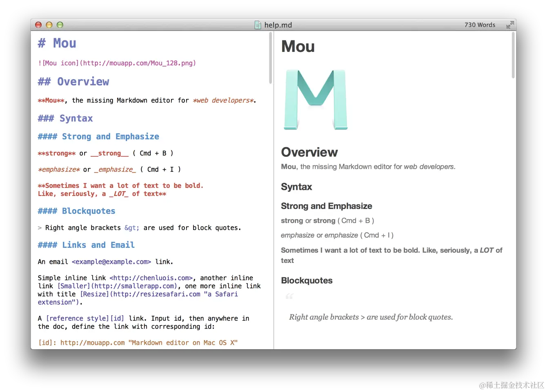Click the '**strong**' line in editor
Viewport: 547px width, 392px height.
point(106,153)
